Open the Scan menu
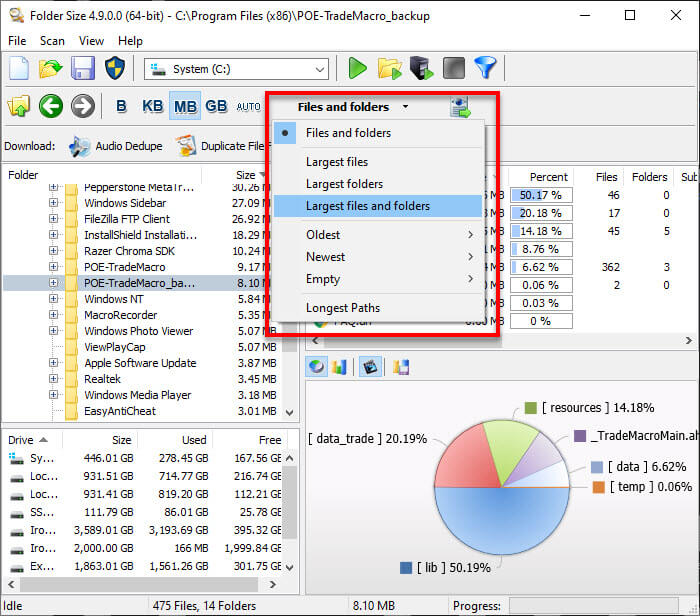 tap(52, 41)
